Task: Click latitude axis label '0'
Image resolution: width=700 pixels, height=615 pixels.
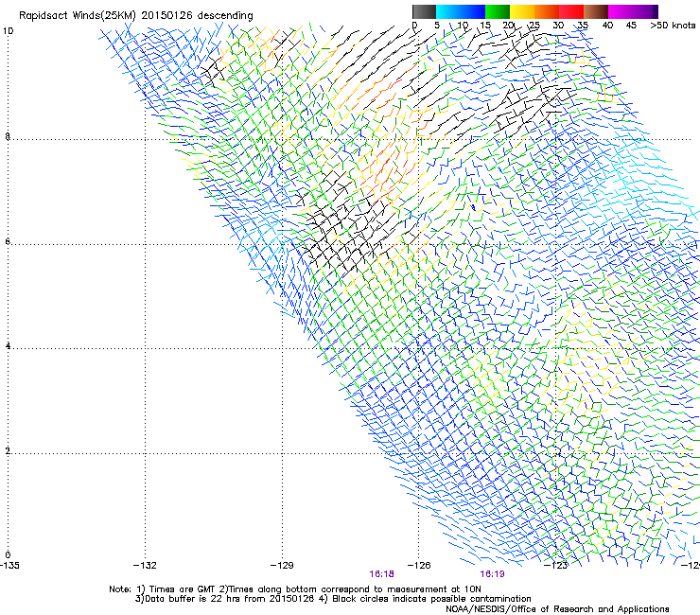Action: click(8, 555)
